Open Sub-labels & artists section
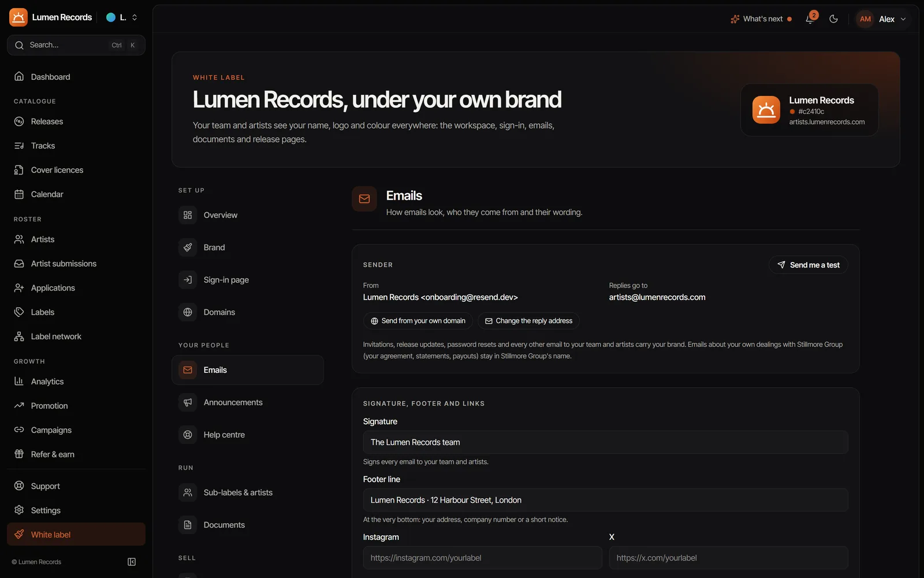 248,492
